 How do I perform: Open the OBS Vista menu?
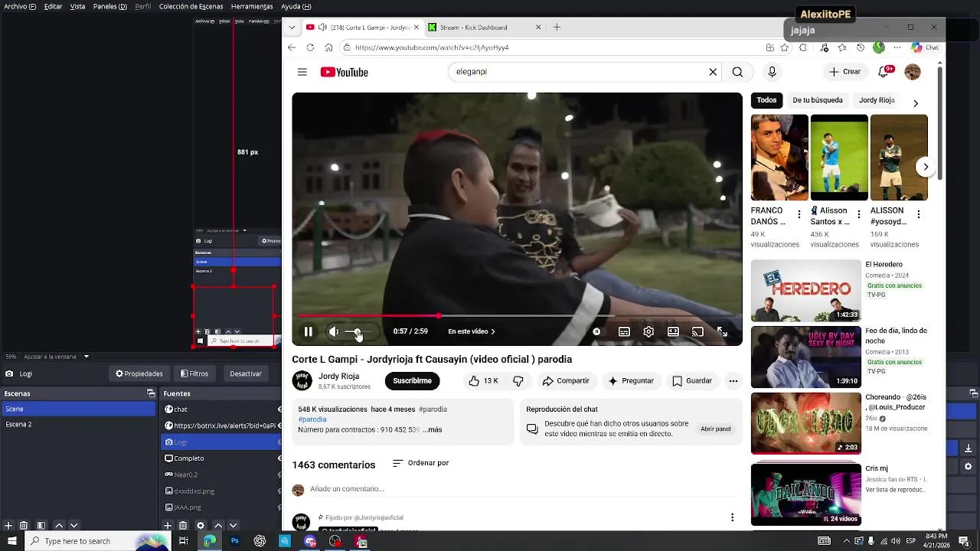pos(78,6)
